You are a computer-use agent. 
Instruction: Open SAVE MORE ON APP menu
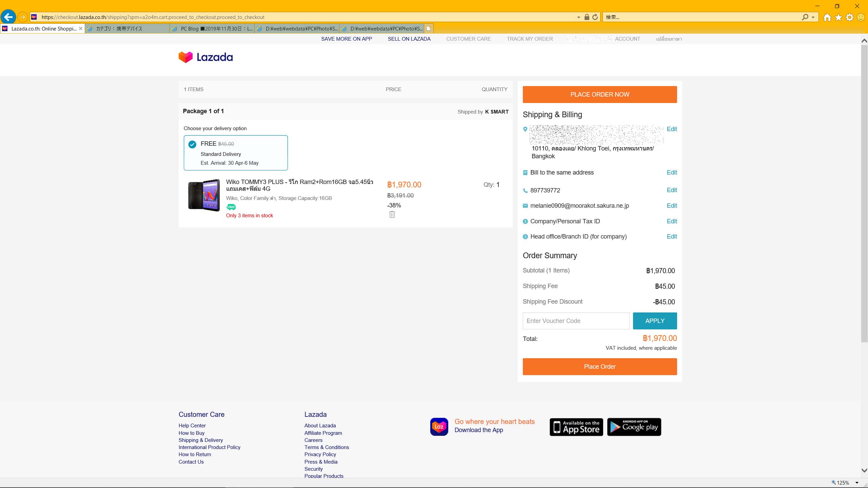(x=347, y=39)
